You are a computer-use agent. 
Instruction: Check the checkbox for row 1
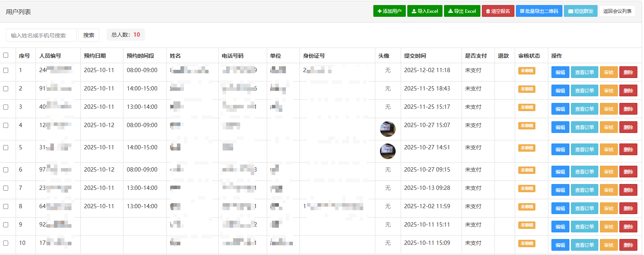pyautogui.click(x=6, y=71)
